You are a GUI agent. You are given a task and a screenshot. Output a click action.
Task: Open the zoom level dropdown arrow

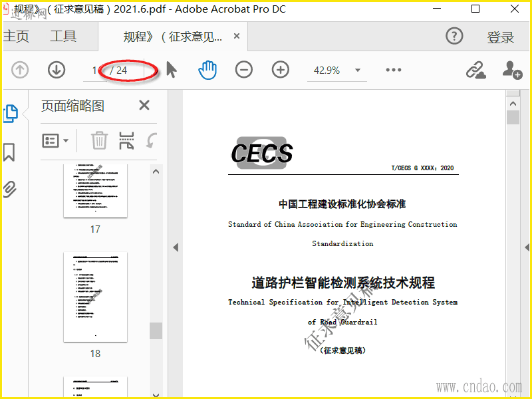pyautogui.click(x=358, y=70)
